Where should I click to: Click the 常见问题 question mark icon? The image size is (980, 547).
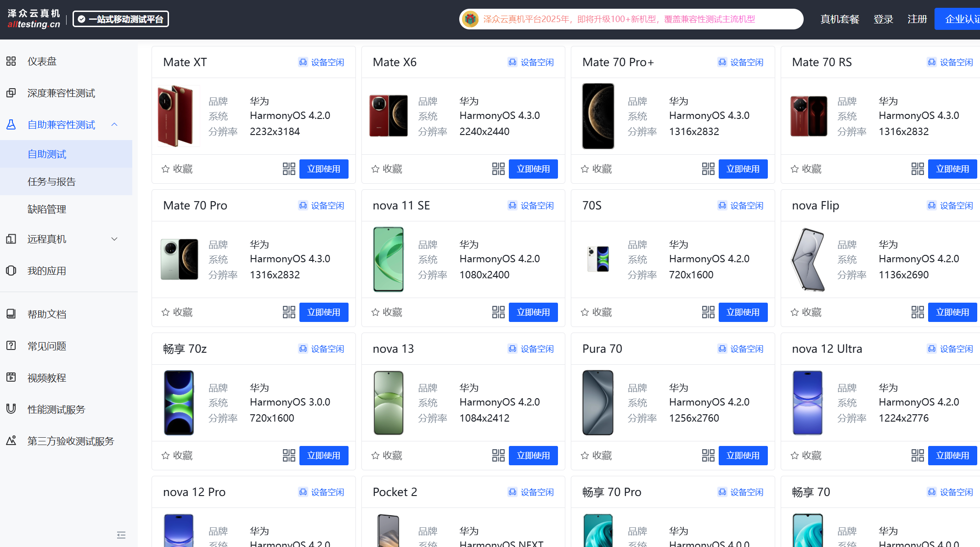tap(11, 345)
